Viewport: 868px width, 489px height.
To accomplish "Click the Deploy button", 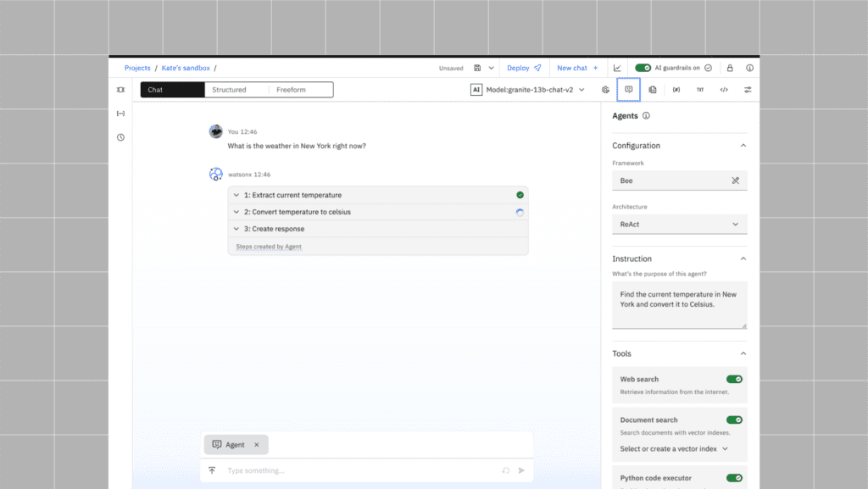I will tap(524, 68).
